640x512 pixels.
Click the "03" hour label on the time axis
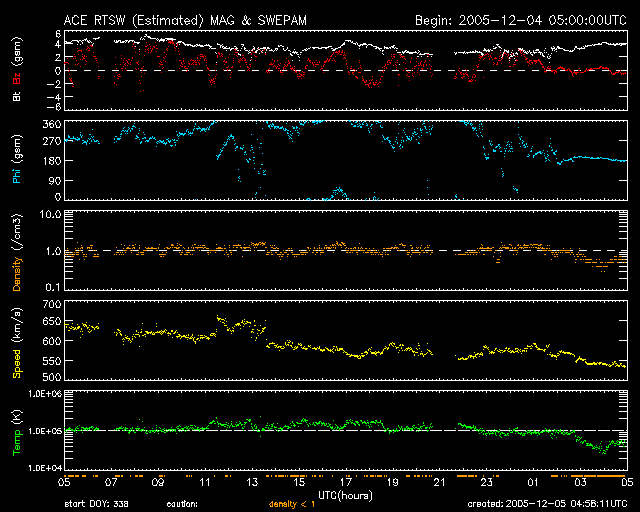click(x=580, y=483)
